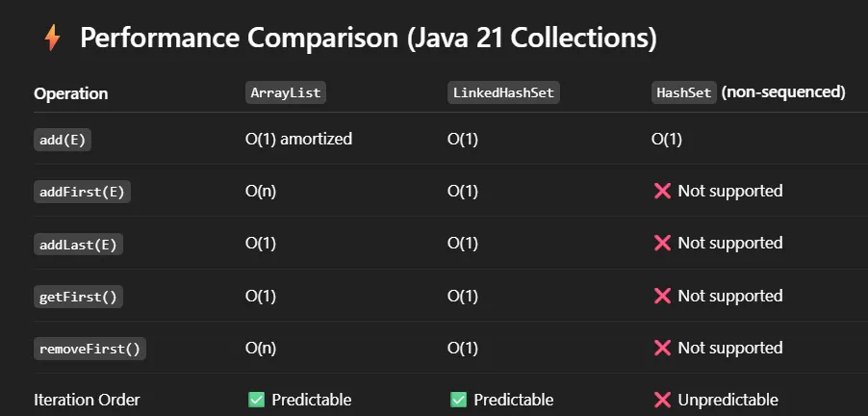This screenshot has width=868, height=416.
Task: Select the LinkedHashSet column header chip
Action: point(503,92)
